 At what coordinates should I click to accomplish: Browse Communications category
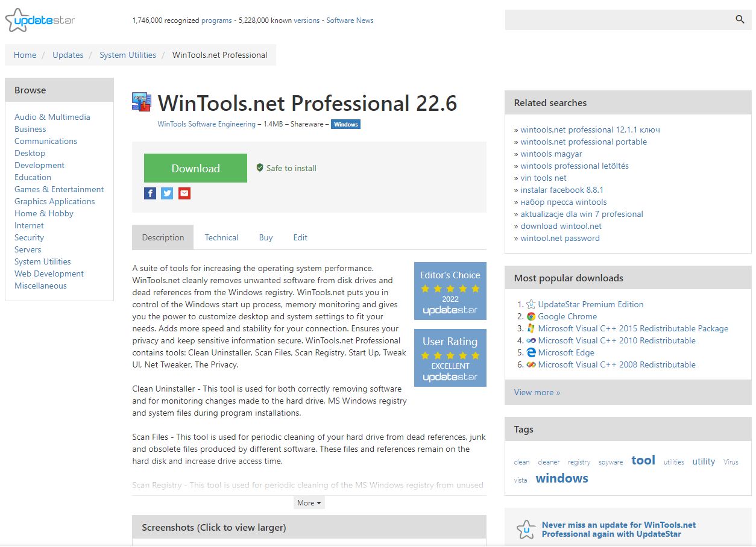[46, 141]
